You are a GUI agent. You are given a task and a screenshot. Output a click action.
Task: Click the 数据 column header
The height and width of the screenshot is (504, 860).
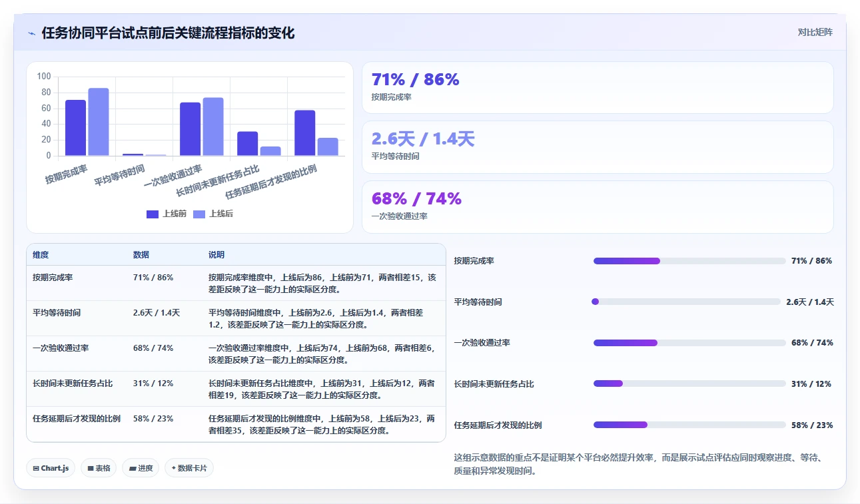coord(141,255)
